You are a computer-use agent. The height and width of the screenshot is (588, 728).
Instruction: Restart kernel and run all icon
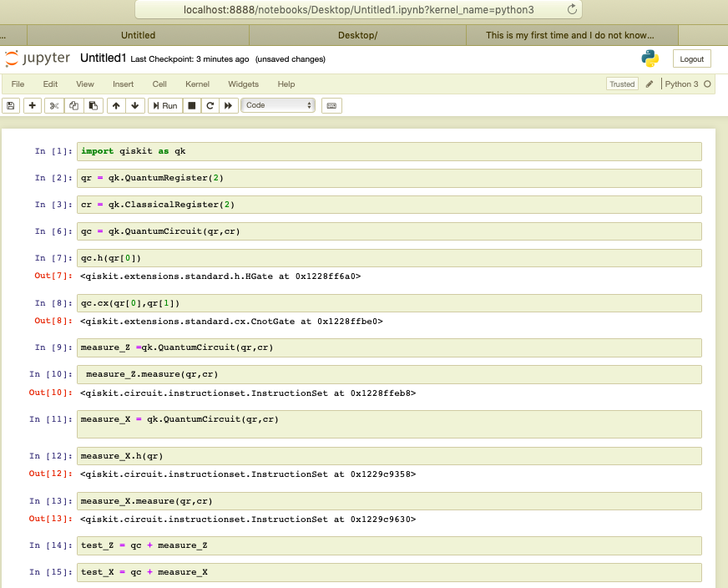229,106
